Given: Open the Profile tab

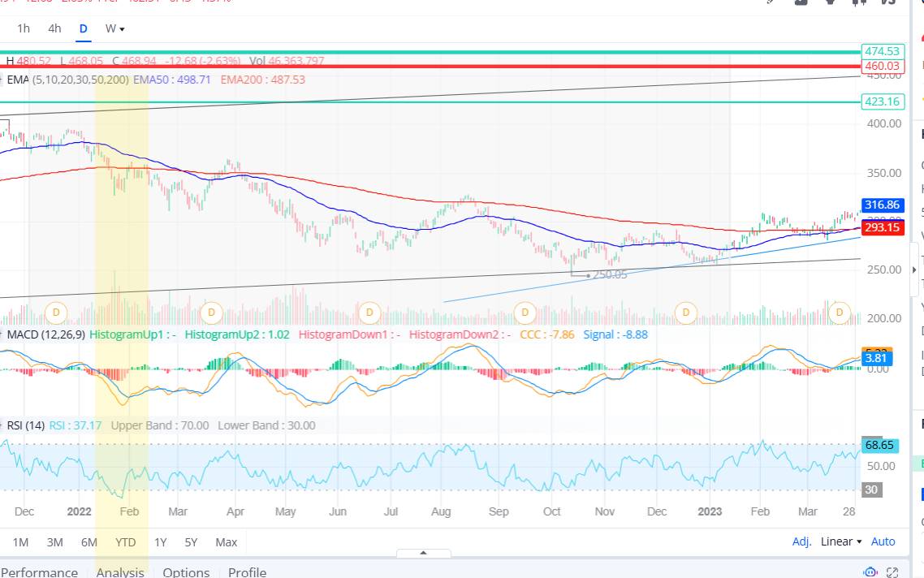Looking at the screenshot, I should coord(247,572).
